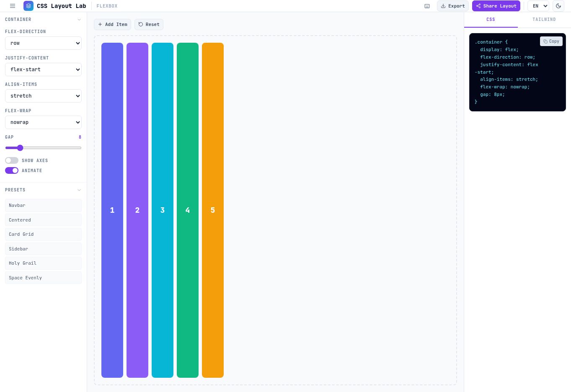Click the 'flex-wrap: nowrap;' code line
This screenshot has width=571, height=392.
pyautogui.click(x=505, y=87)
